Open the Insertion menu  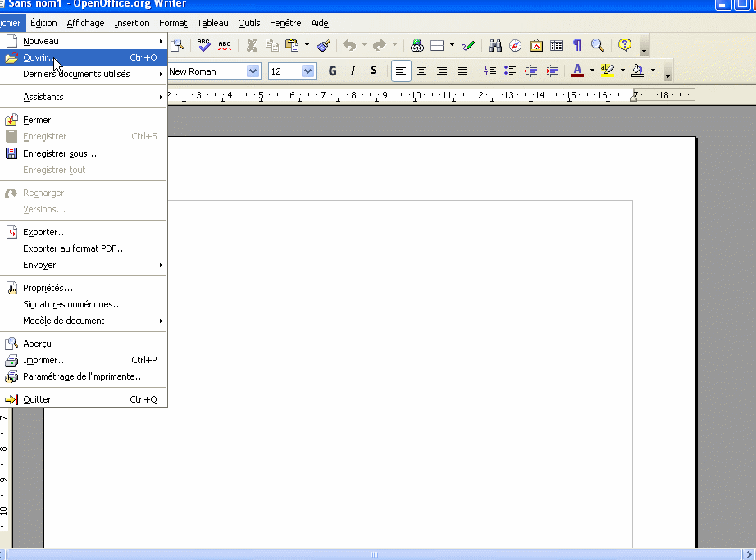click(x=132, y=23)
